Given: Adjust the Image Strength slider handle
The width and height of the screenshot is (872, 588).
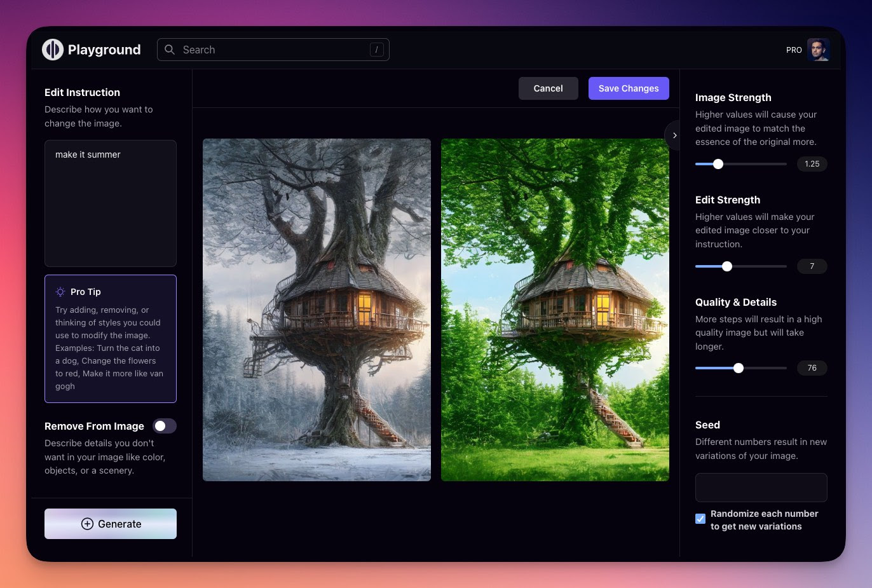Looking at the screenshot, I should (x=718, y=164).
